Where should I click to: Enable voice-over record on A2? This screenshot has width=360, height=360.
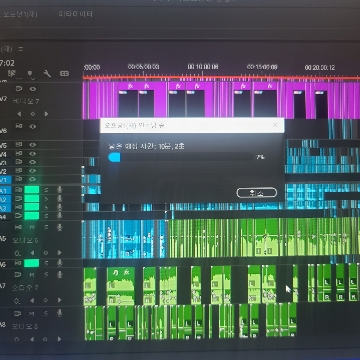pos(60,199)
